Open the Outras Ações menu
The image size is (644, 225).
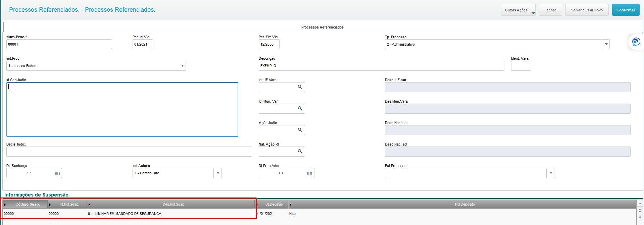pyautogui.click(x=518, y=10)
